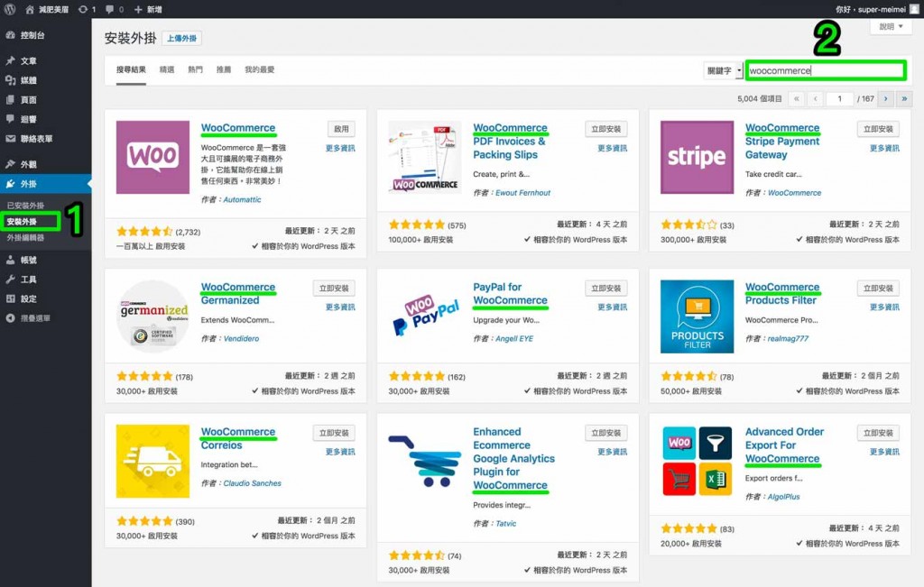Click the purple Woo plugin logo
Viewport: 924px width, 587px height.
click(x=152, y=157)
